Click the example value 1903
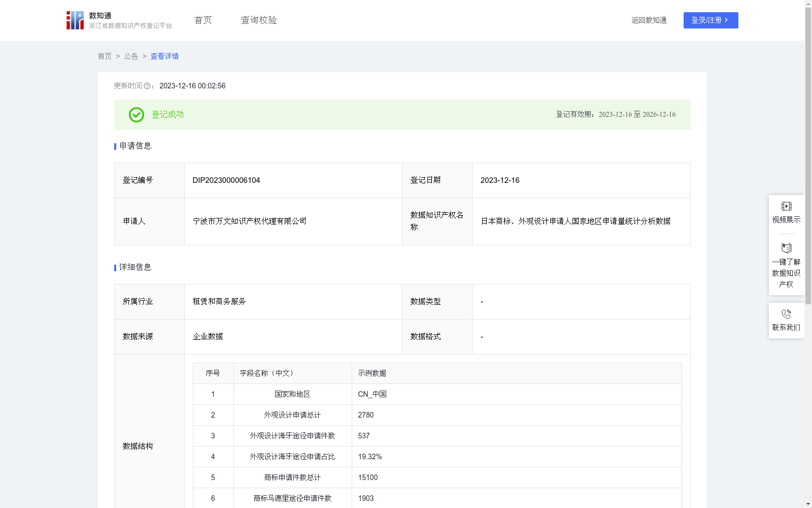Viewport: 812px width, 508px height. pos(366,498)
